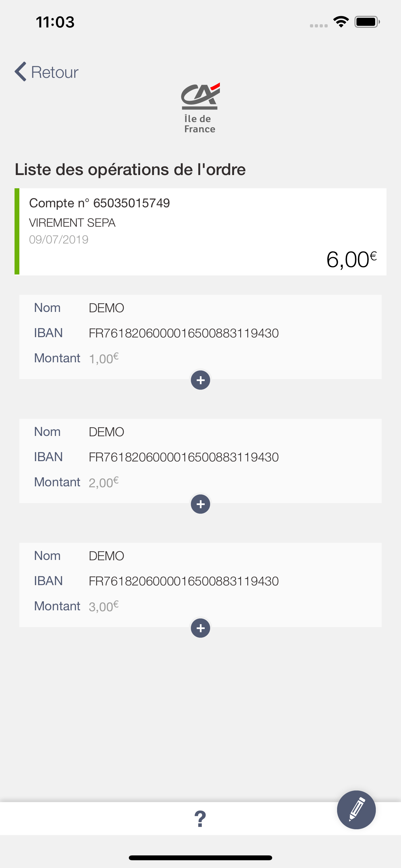
Task: Open help via the question mark icon
Action: click(200, 819)
